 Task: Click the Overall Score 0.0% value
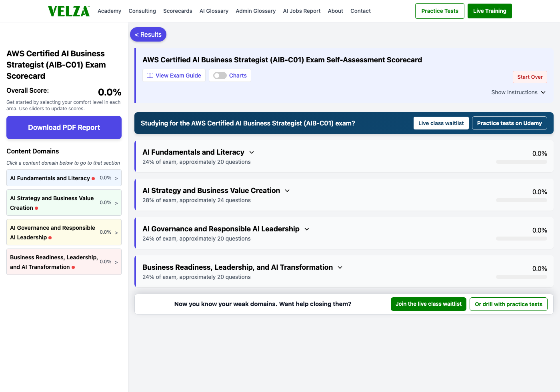pyautogui.click(x=110, y=92)
